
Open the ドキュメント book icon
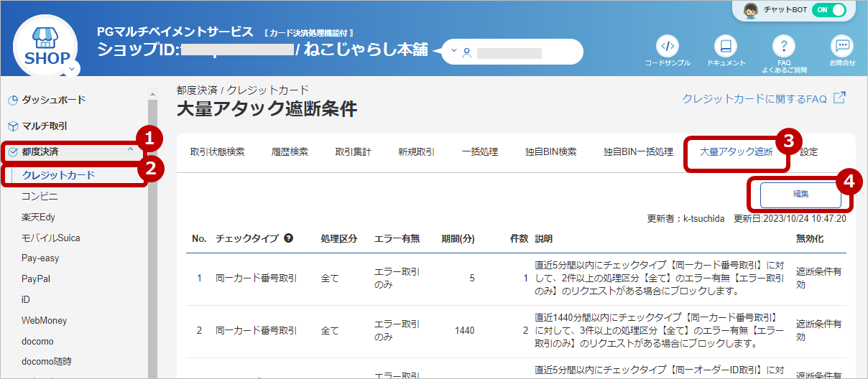point(726,47)
